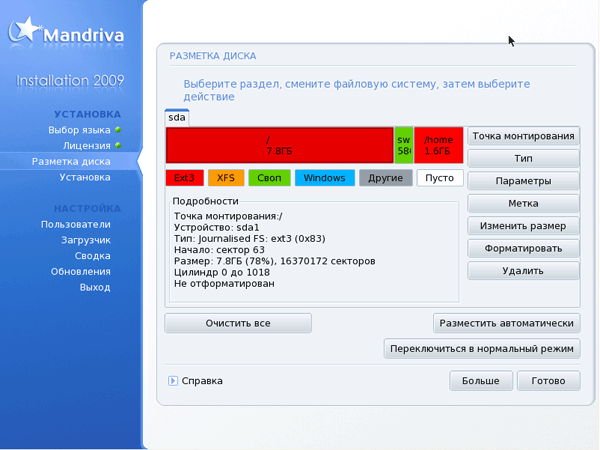
Task: Click Переключиться в нормальный режим
Action: pyautogui.click(x=482, y=349)
